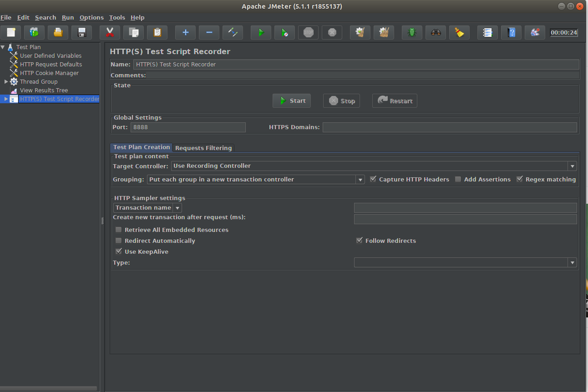Enable Redirect Automatically checkbox
The image size is (588, 392).
pyautogui.click(x=119, y=241)
